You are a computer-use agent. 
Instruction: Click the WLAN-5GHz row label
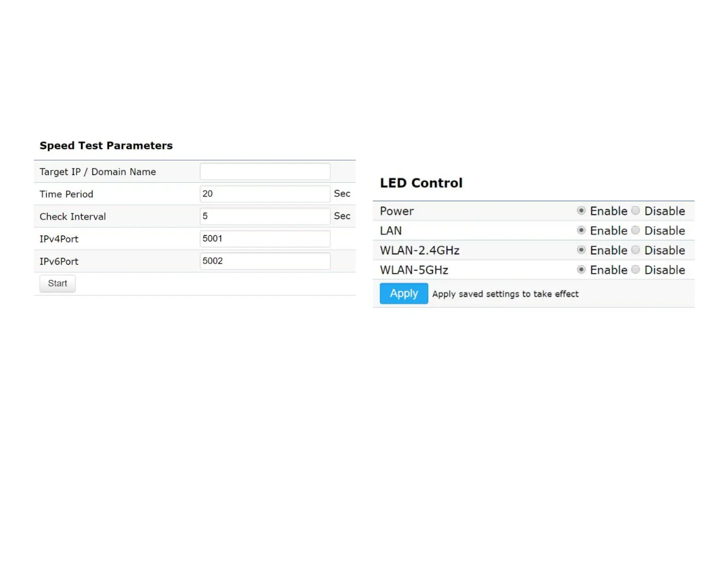coord(414,270)
